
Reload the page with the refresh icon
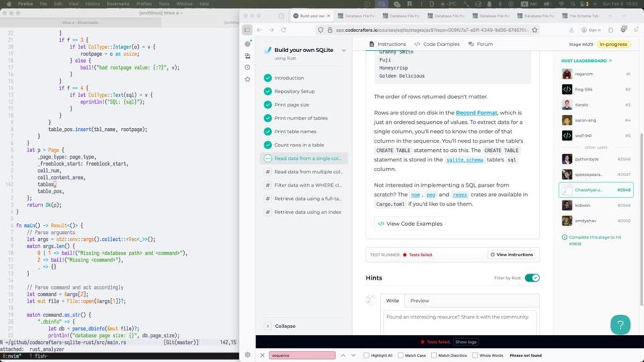(x=284, y=30)
